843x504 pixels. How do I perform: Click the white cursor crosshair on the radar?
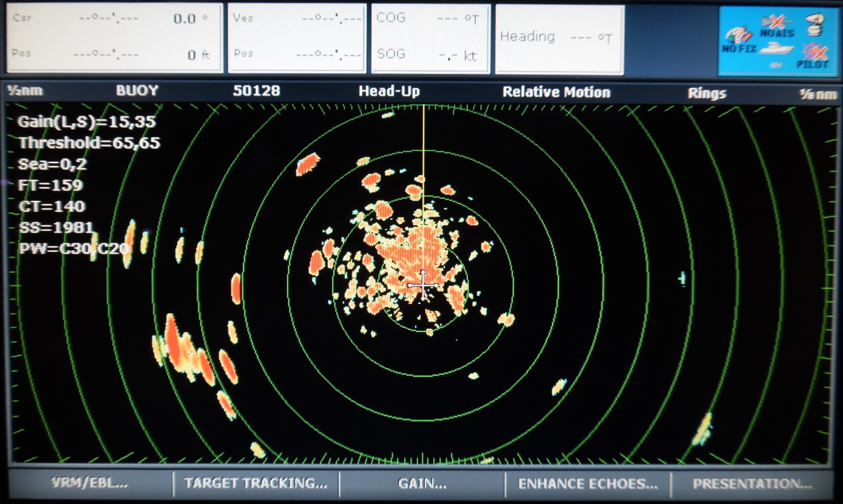coord(423,285)
